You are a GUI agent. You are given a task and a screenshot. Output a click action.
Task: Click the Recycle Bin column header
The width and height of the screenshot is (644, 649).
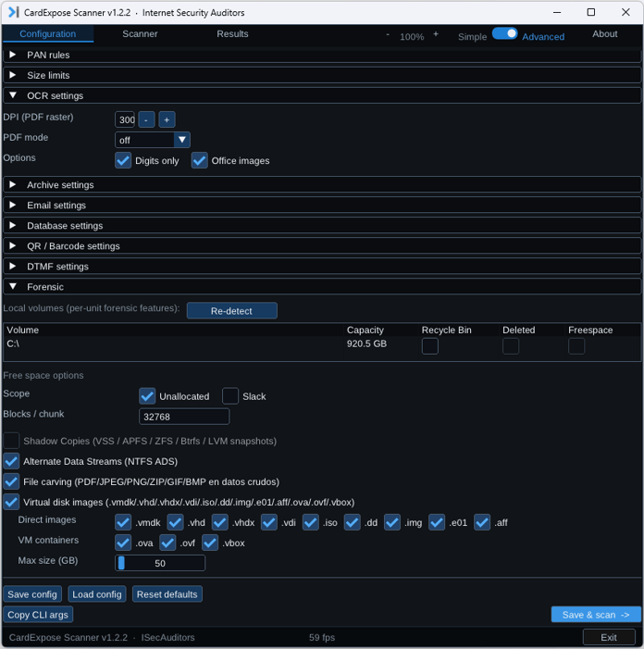point(446,330)
